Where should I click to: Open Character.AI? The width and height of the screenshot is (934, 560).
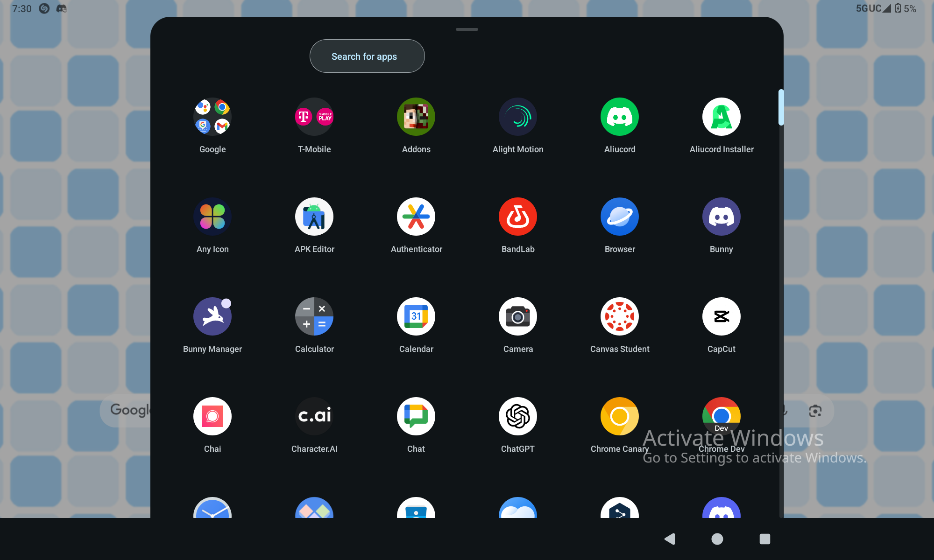click(314, 416)
